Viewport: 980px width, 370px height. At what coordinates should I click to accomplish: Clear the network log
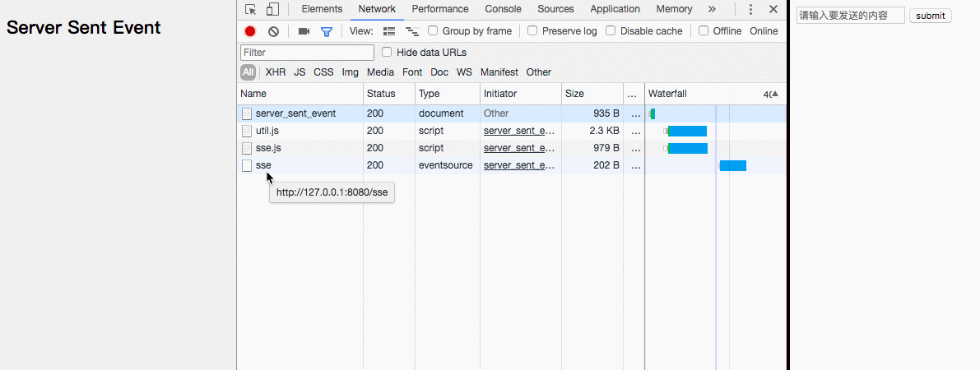click(273, 31)
